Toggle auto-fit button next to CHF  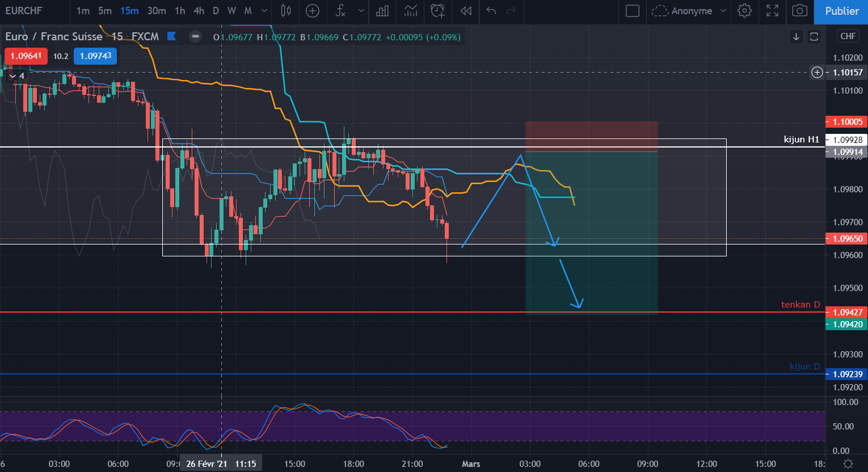[x=814, y=37]
